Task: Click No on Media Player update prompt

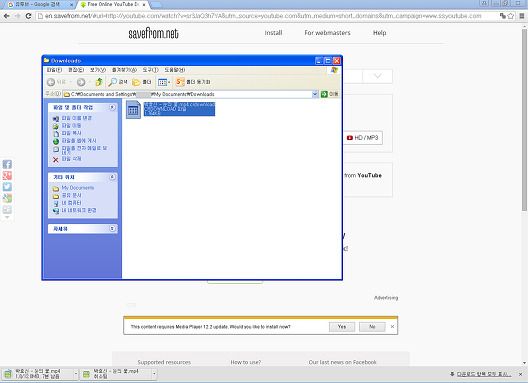Action: 372,327
